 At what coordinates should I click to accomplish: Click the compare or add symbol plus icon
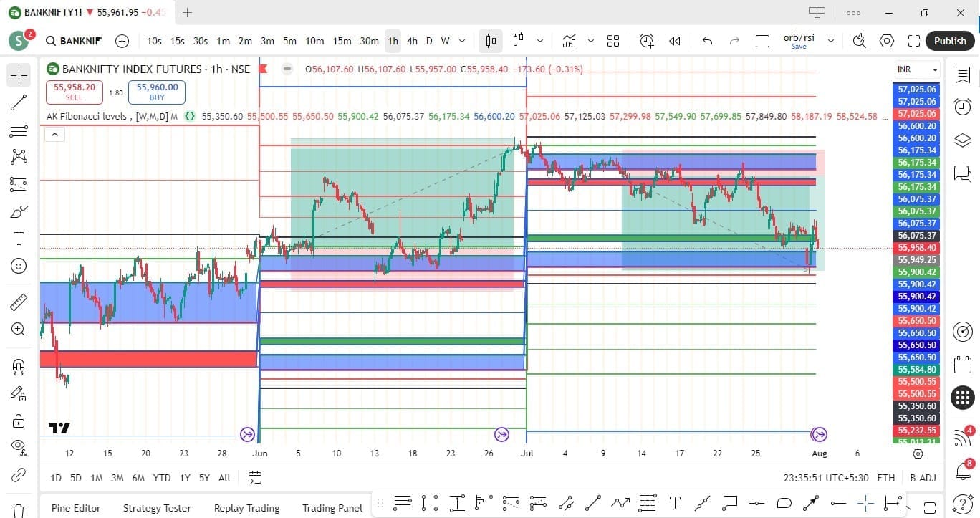123,41
